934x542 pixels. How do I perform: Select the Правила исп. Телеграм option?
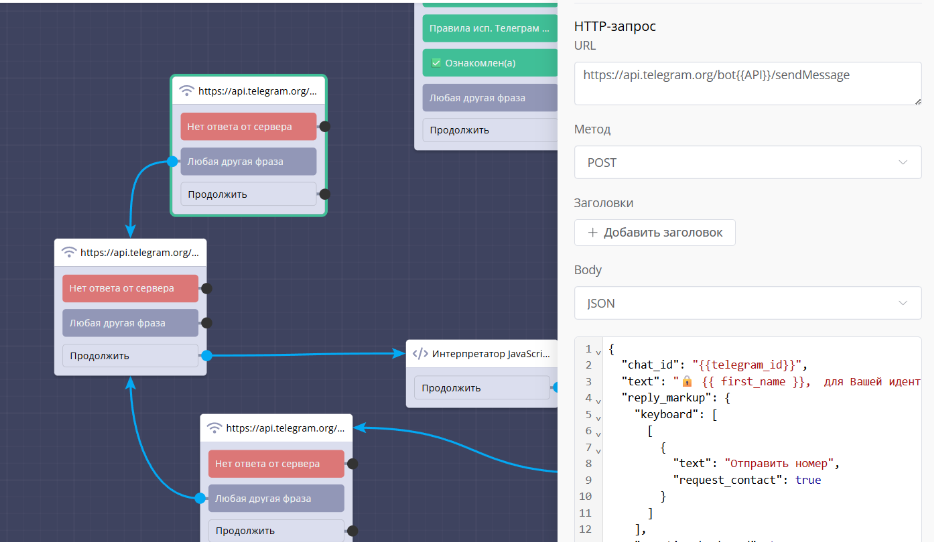[489, 29]
